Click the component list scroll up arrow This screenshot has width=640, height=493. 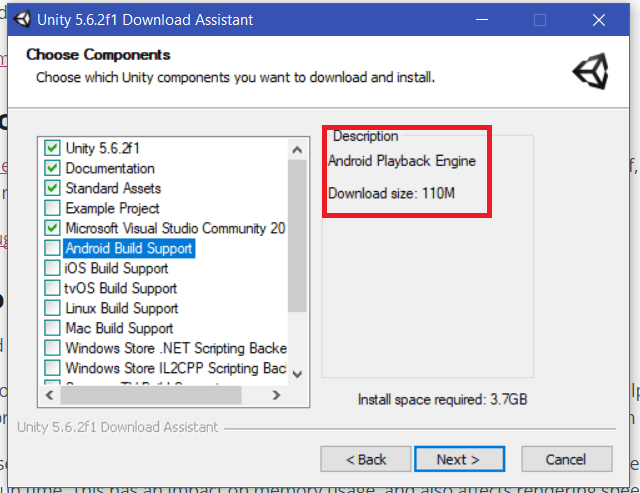pyautogui.click(x=297, y=150)
